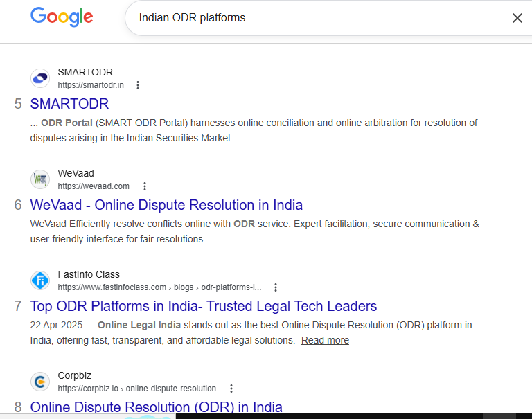
Task: Open Top ODR Platforms in India result link
Action: coord(204,306)
